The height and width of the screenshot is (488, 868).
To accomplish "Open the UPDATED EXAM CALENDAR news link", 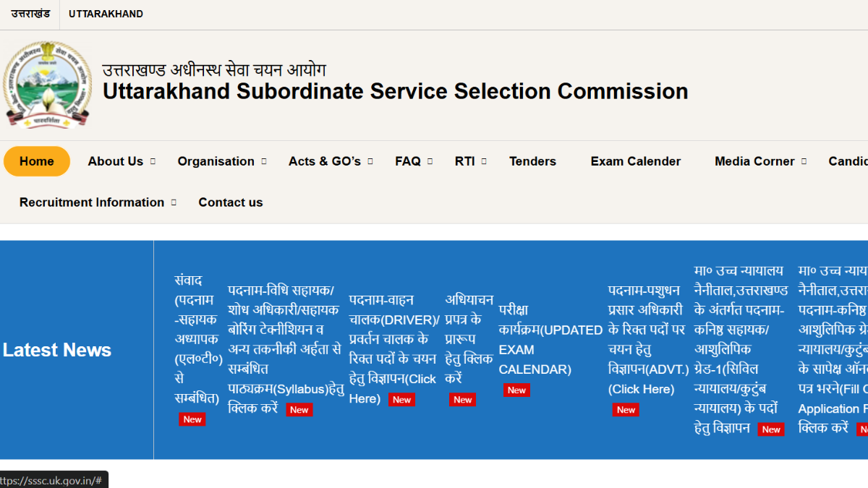I will [550, 340].
